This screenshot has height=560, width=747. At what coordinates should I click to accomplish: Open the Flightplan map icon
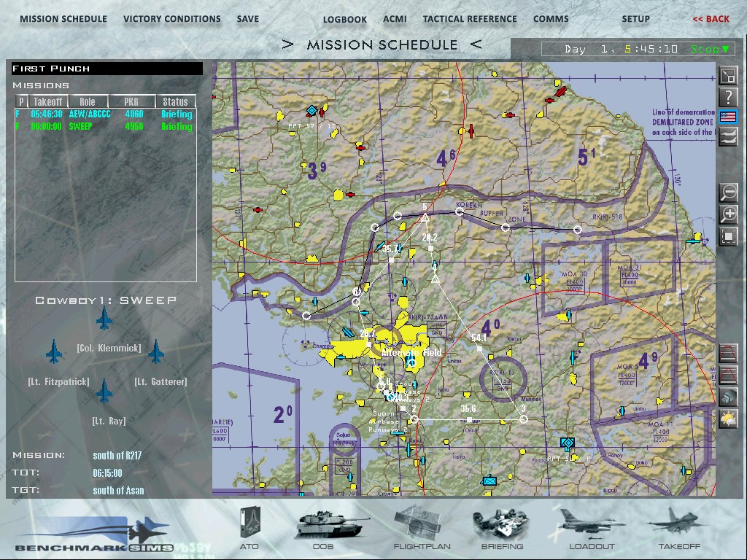pyautogui.click(x=418, y=523)
